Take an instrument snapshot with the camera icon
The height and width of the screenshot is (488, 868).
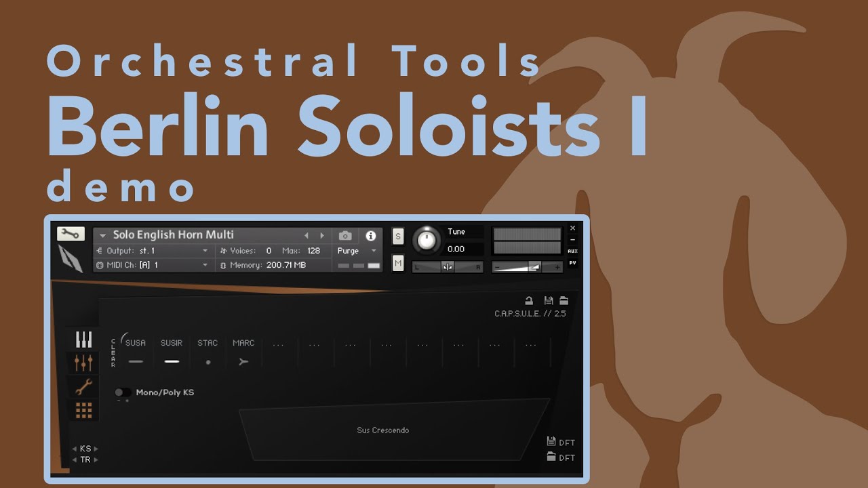pyautogui.click(x=345, y=236)
